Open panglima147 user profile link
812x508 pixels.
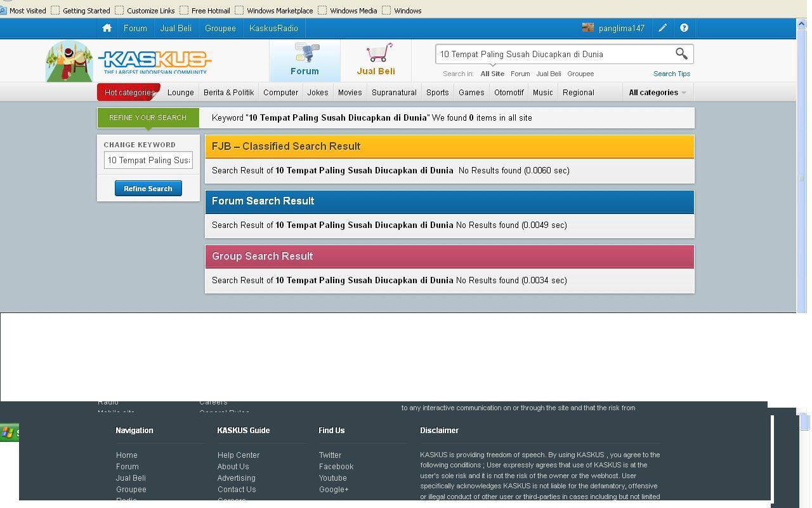tap(621, 28)
